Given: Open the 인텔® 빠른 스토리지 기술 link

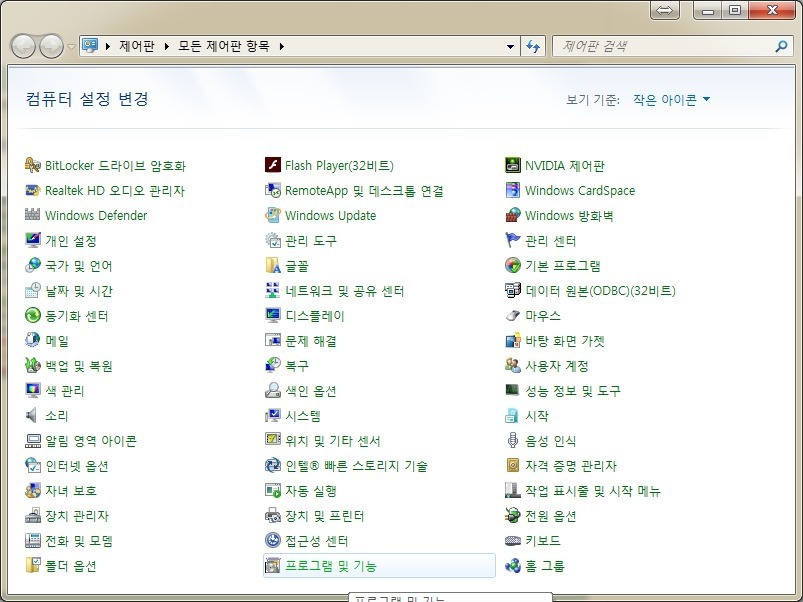Looking at the screenshot, I should pos(356,466).
